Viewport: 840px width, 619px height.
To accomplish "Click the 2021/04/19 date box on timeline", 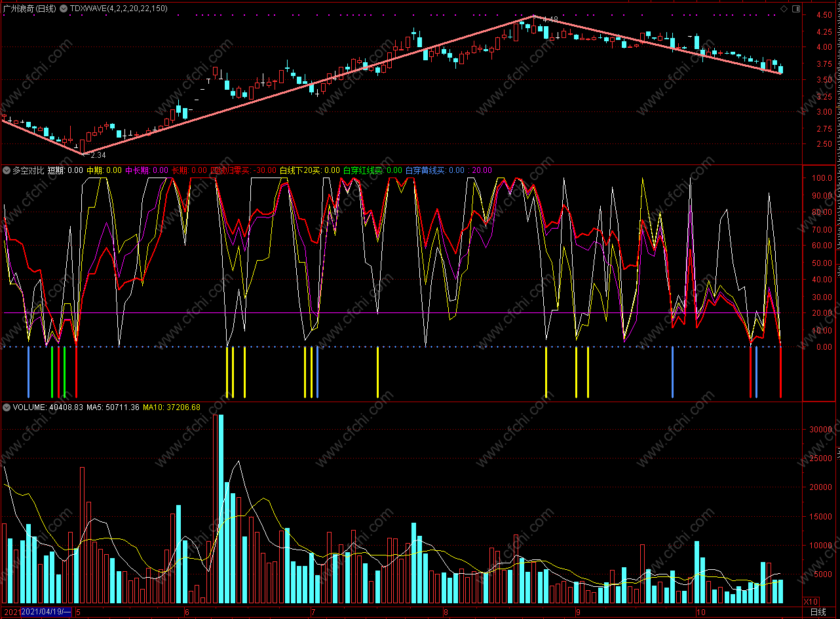I will [46, 612].
